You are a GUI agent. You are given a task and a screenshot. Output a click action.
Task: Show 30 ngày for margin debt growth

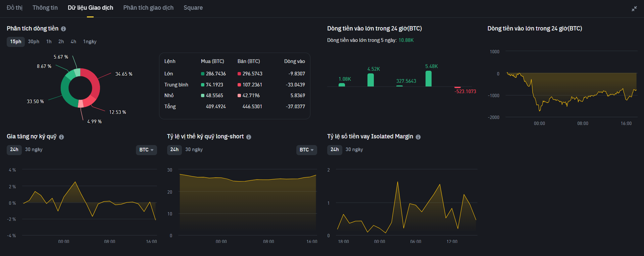pos(34,149)
